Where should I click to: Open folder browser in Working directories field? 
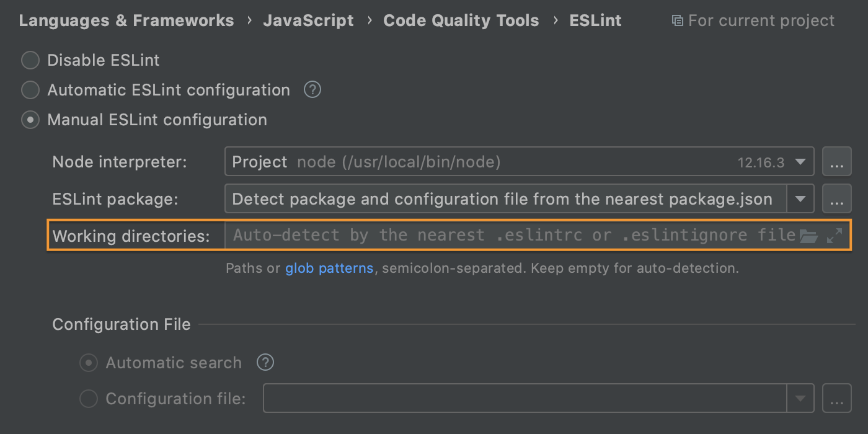point(808,236)
